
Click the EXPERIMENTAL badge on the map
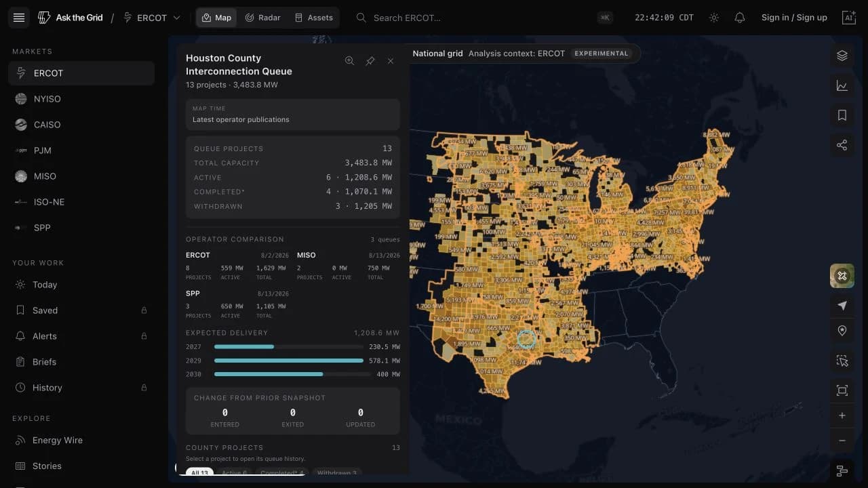pos(601,54)
